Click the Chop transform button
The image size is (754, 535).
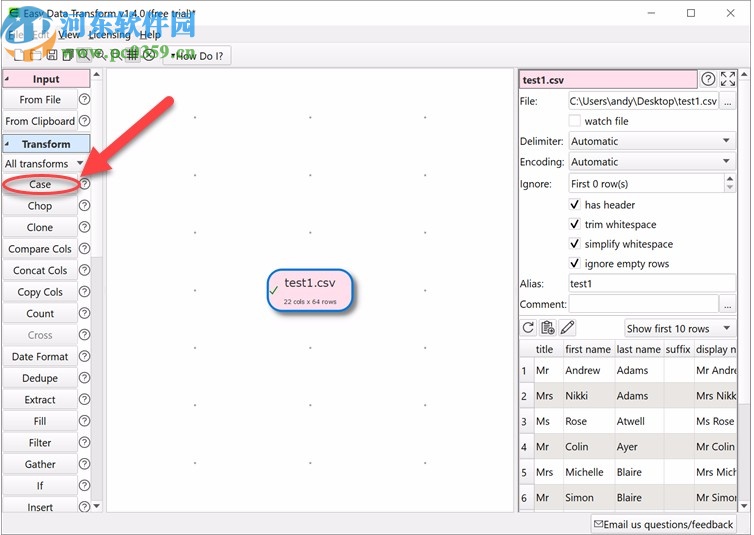(40, 206)
